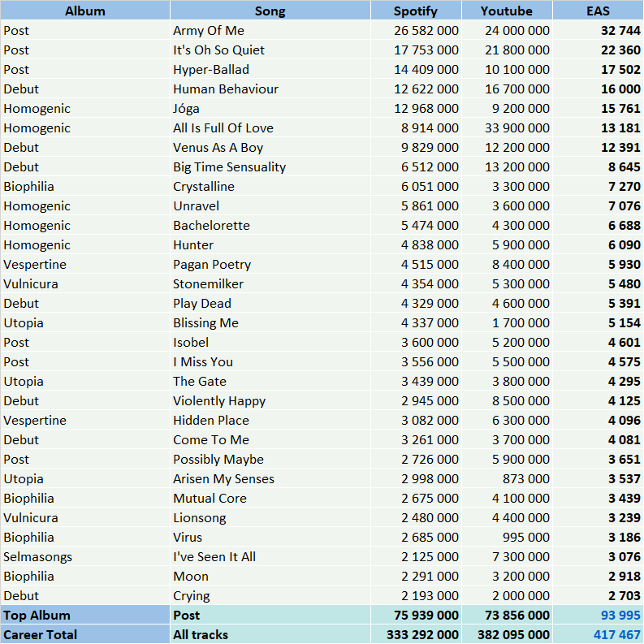Select the Jóga song cell
Image resolution: width=644 pixels, height=644 pixels.
coord(270,109)
